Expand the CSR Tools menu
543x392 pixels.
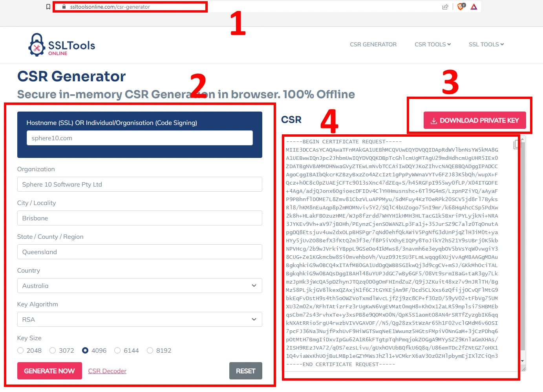(x=432, y=44)
